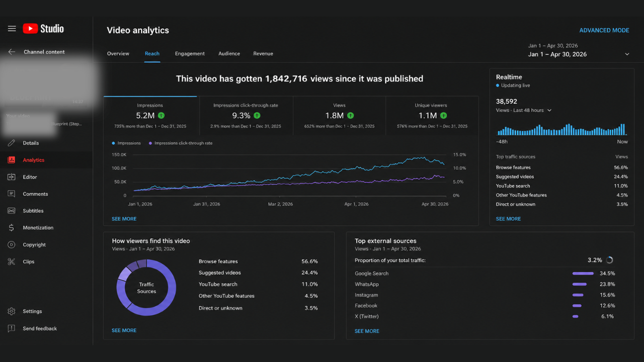Viewport: 644px width, 362px height.
Task: Click the YouTube Studio logo
Action: coord(43,29)
